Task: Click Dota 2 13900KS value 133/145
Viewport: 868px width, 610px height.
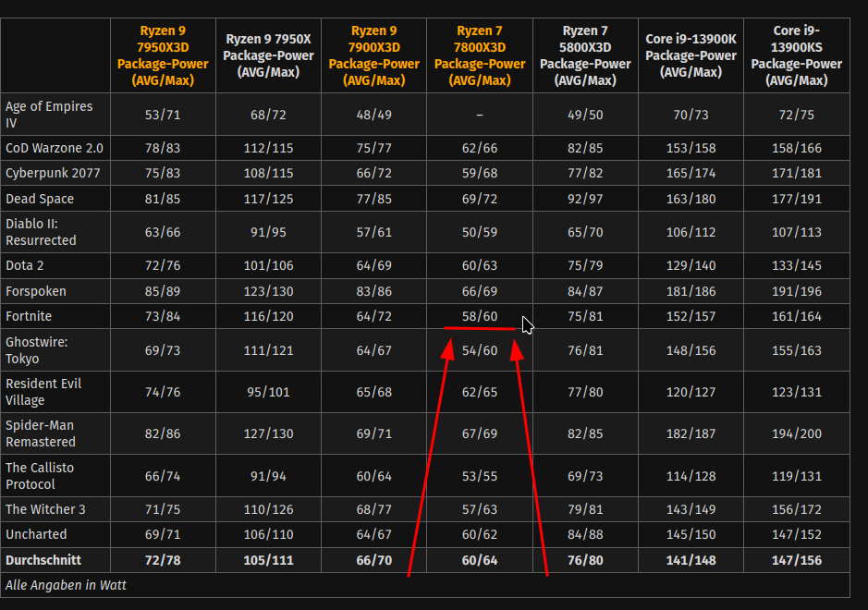Action: pyautogui.click(x=797, y=265)
